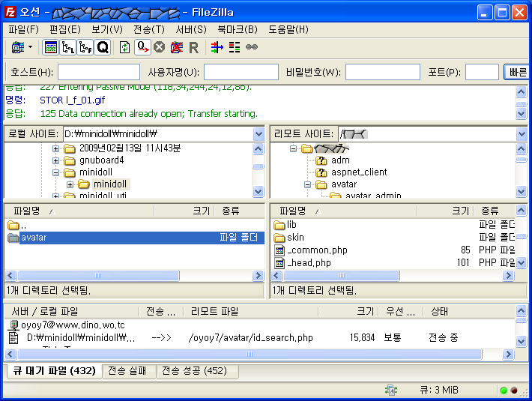The width and height of the screenshot is (532, 401).
Task: Toggle the remote directory tree icon
Action: click(85, 47)
